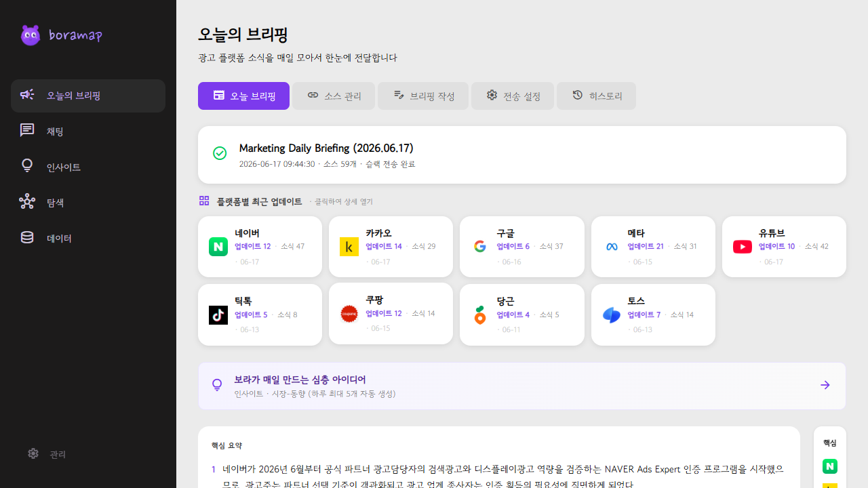Click the 핵심 요약 heading
This screenshot has height=488, width=868.
(226, 445)
